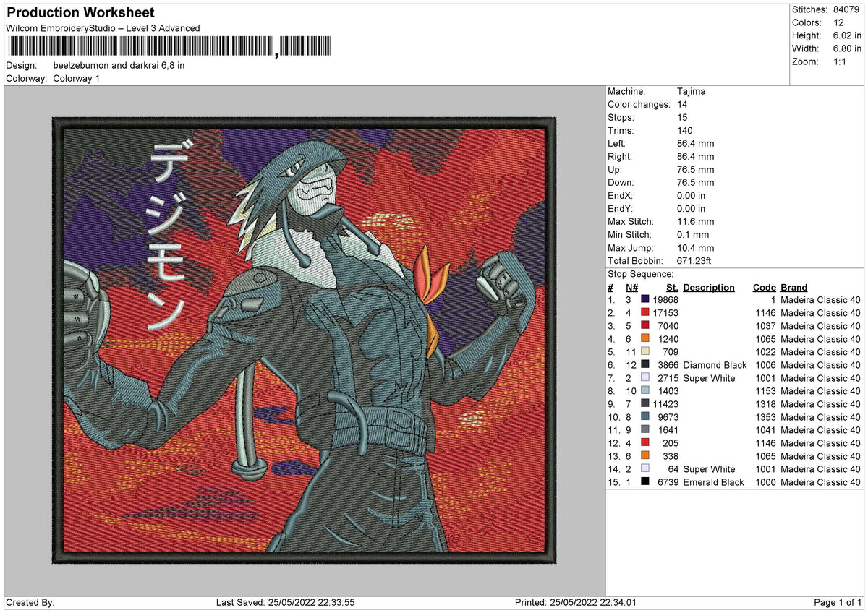Click the cream swatch in stop 5
The width and height of the screenshot is (868, 613).
(644, 352)
